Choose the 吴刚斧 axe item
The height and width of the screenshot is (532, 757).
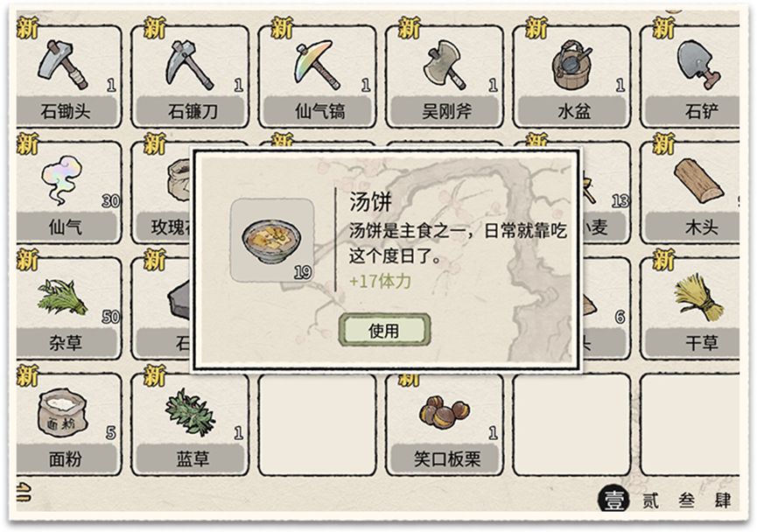(x=445, y=76)
